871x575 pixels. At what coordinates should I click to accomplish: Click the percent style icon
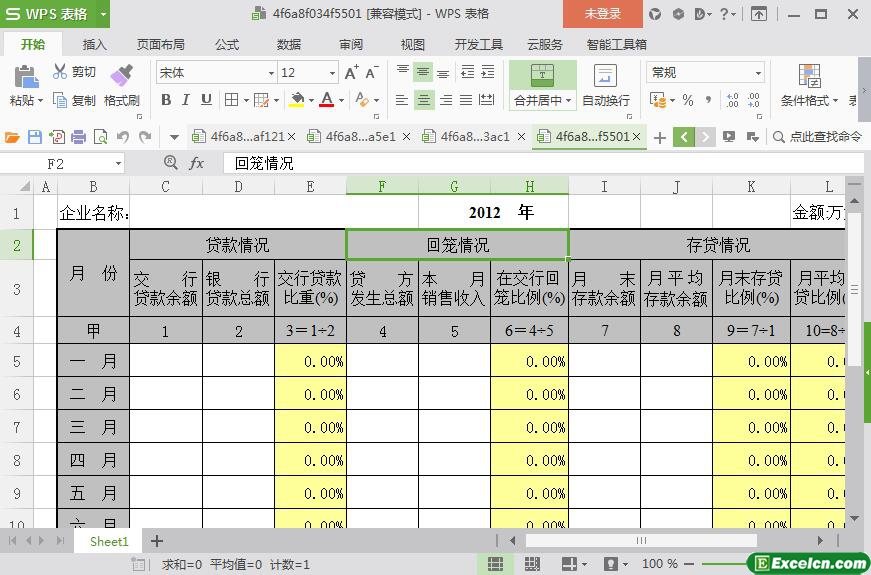(x=688, y=100)
